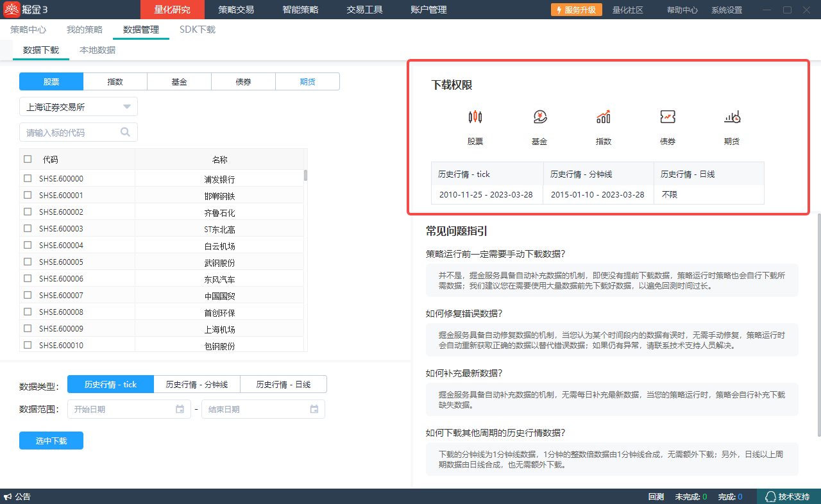Click the 服务升级 upgrade button

point(576,10)
